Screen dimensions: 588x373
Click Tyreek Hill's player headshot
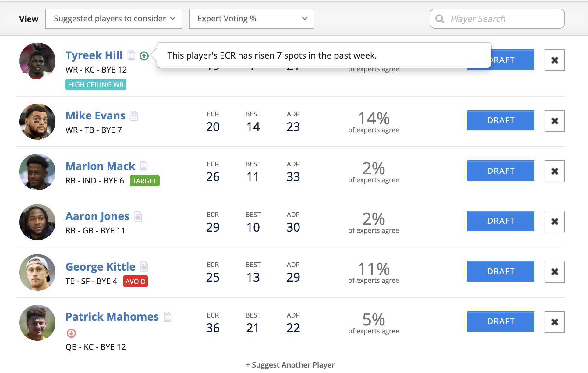(37, 61)
